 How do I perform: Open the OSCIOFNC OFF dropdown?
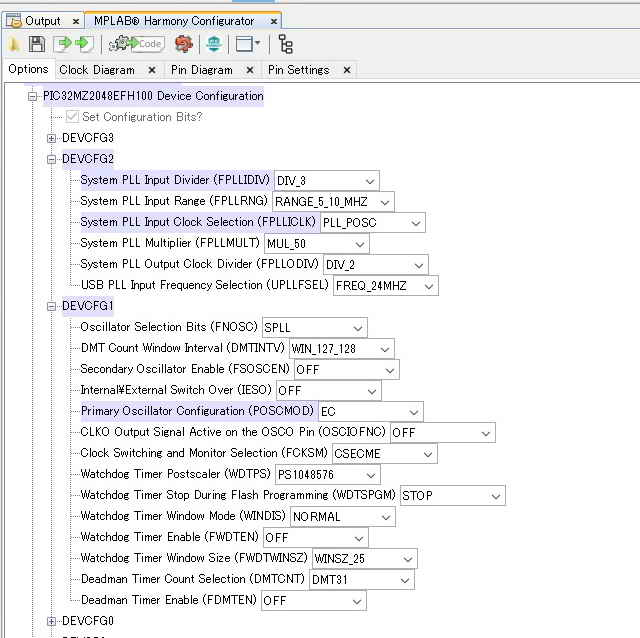443,433
